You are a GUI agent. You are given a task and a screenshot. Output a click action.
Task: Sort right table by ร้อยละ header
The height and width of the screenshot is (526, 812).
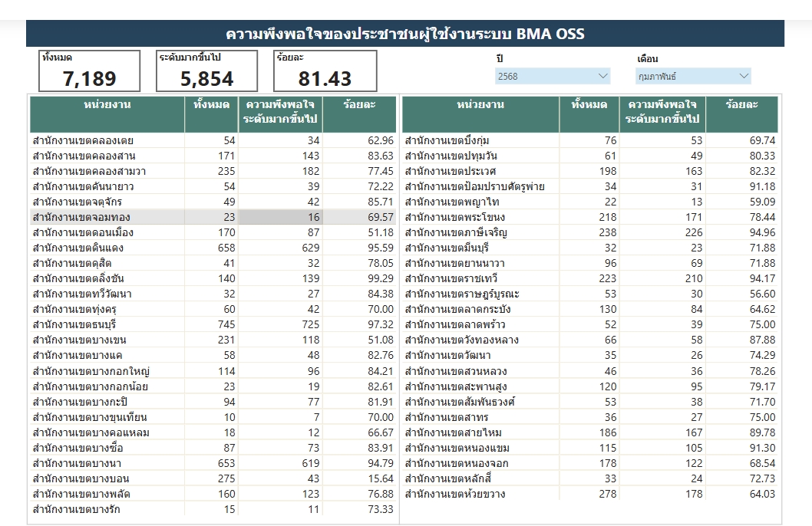click(741, 113)
